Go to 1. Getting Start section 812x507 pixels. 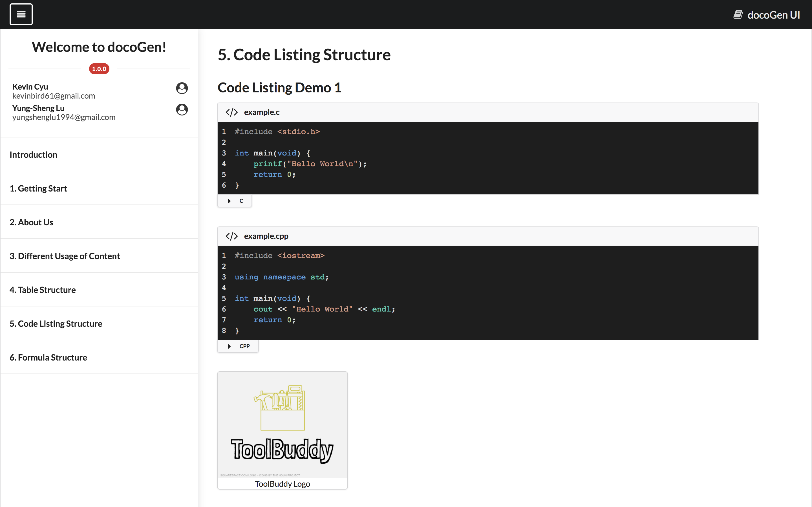point(38,188)
